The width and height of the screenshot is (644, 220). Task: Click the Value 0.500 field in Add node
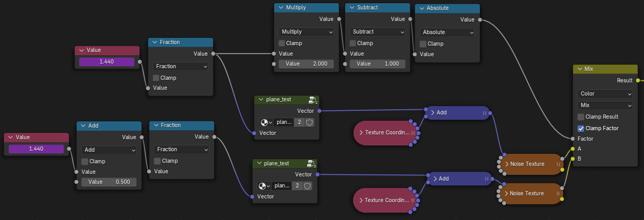[109, 182]
